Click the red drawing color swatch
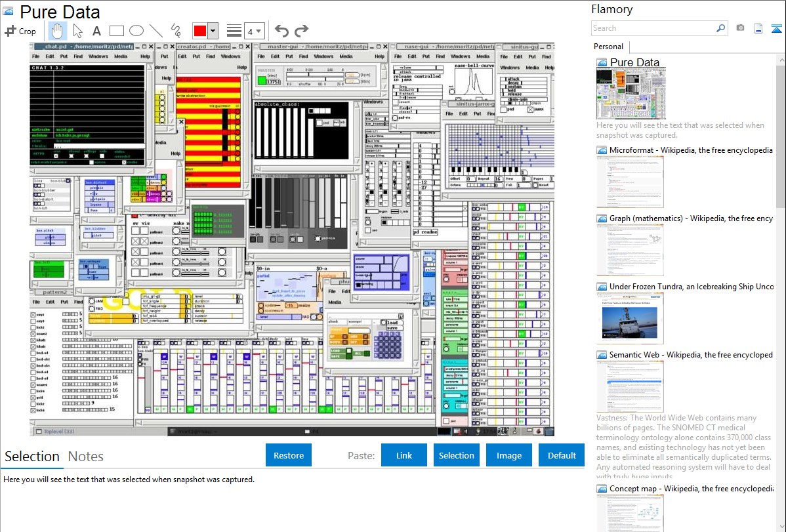The width and height of the screenshot is (786, 532). click(200, 31)
